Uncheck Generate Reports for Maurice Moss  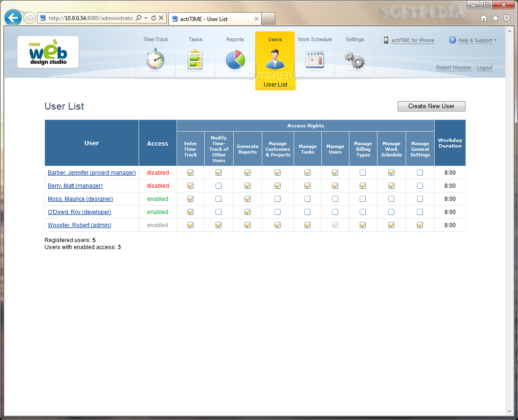[247, 199]
